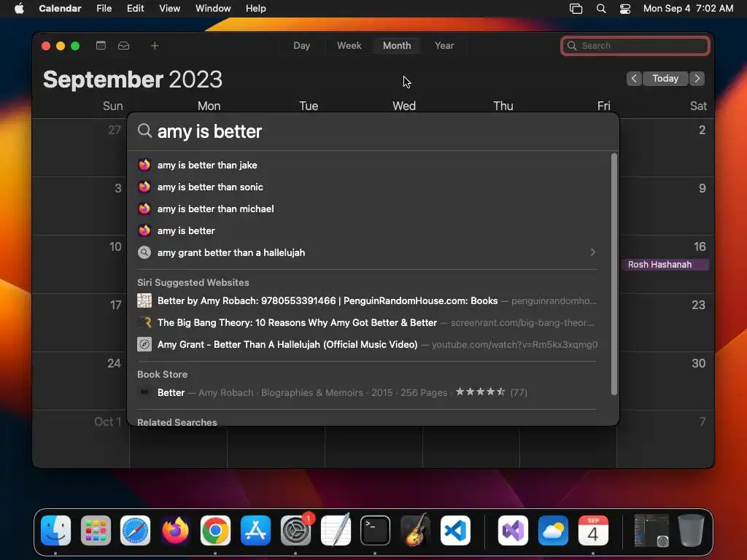747x560 pixels.
Task: Open Spotlight magnifier in menu bar
Action: click(601, 9)
